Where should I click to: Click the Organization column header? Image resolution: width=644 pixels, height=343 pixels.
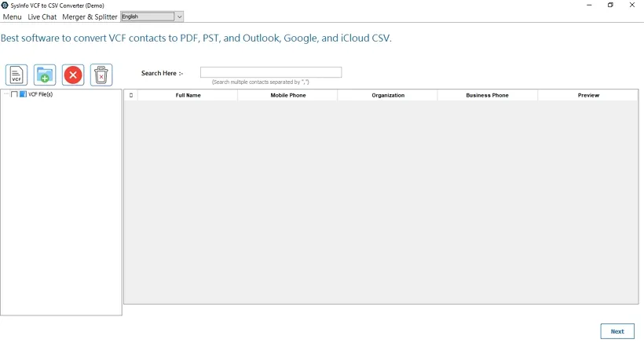(x=388, y=96)
